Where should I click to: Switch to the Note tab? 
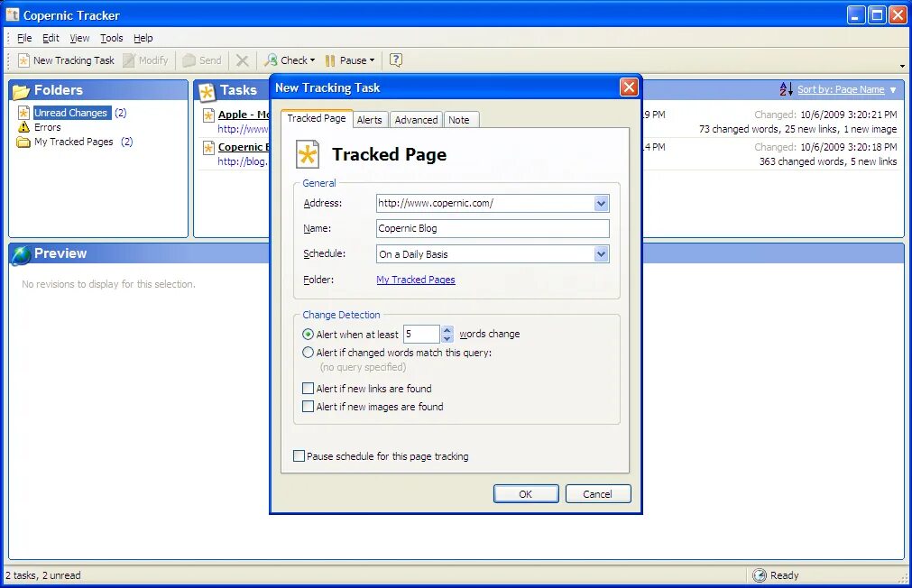point(459,120)
